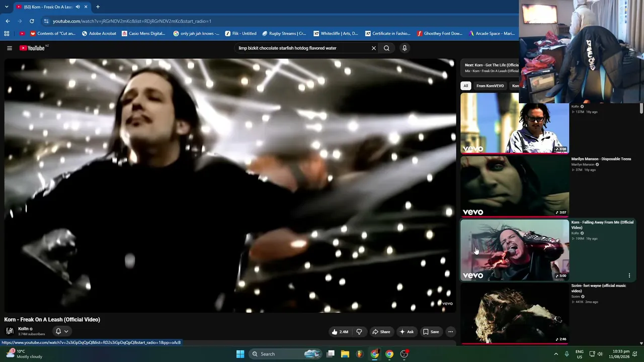The image size is (644, 362).
Task: Start voice search with the microphone
Action: [x=405, y=48]
